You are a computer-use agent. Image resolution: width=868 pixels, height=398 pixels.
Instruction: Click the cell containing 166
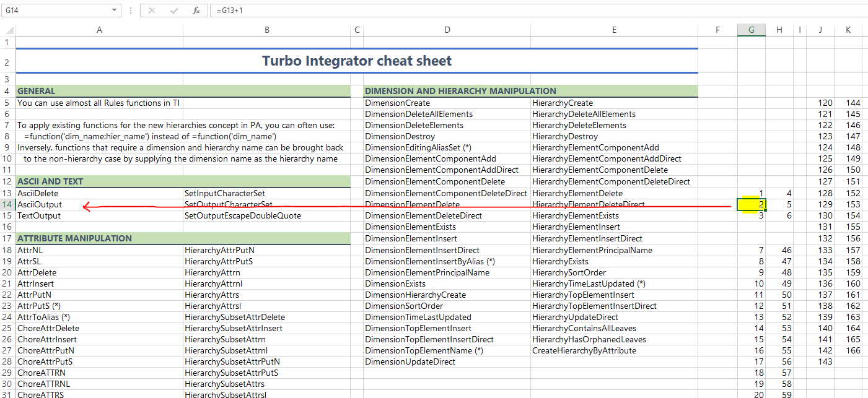pyautogui.click(x=848, y=350)
